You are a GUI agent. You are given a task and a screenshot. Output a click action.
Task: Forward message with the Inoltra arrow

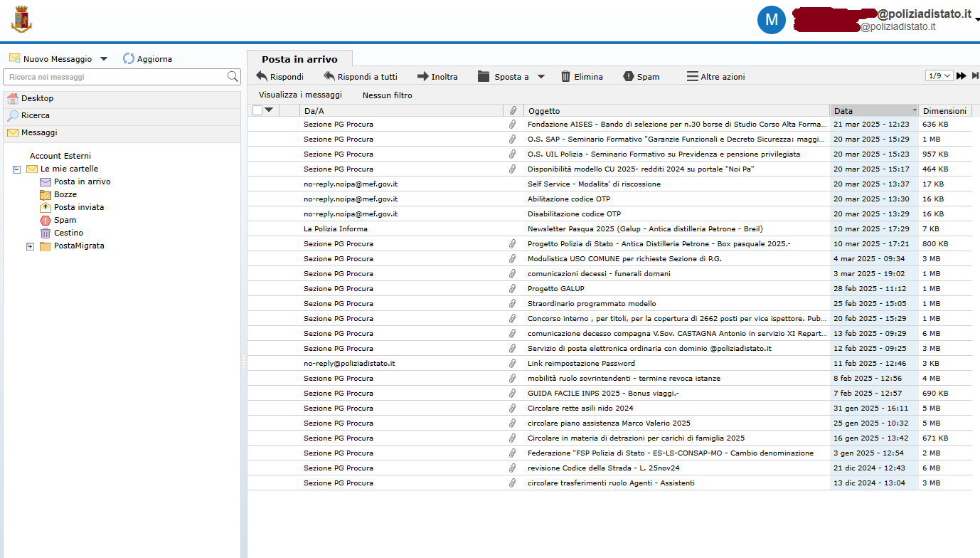422,76
